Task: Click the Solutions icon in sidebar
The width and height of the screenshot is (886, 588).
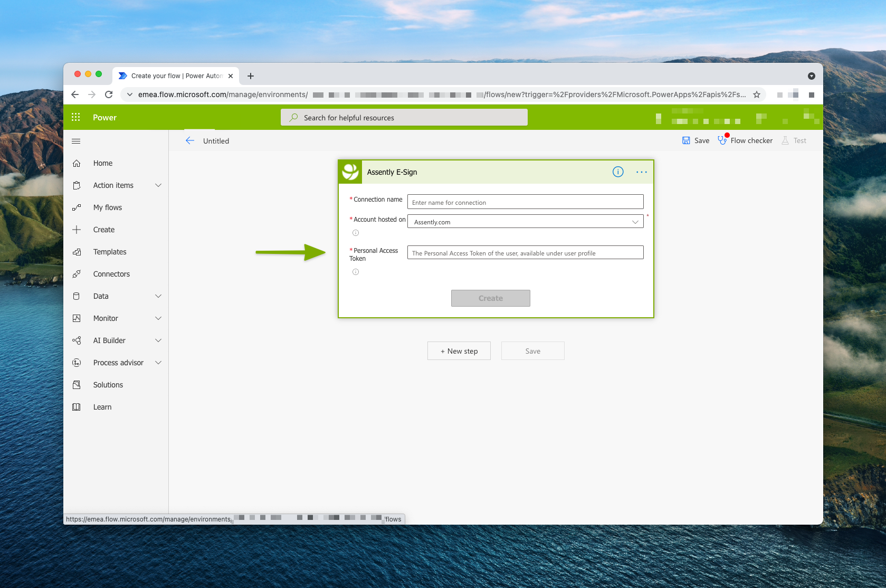Action: (x=77, y=385)
